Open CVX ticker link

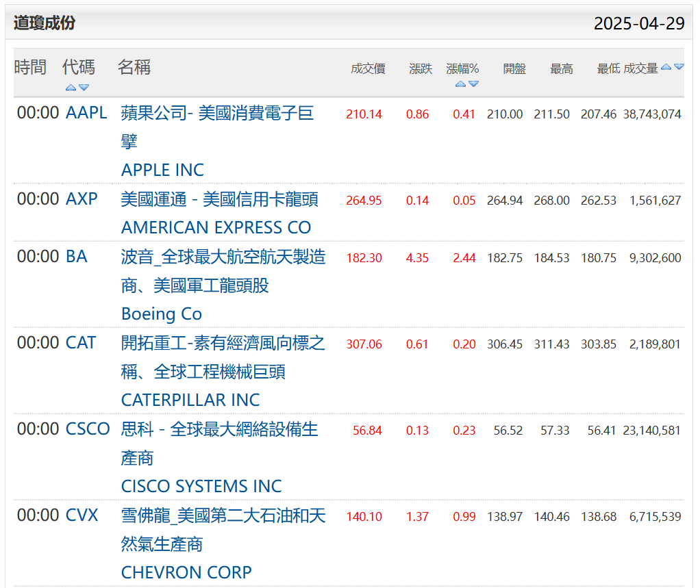tap(82, 515)
